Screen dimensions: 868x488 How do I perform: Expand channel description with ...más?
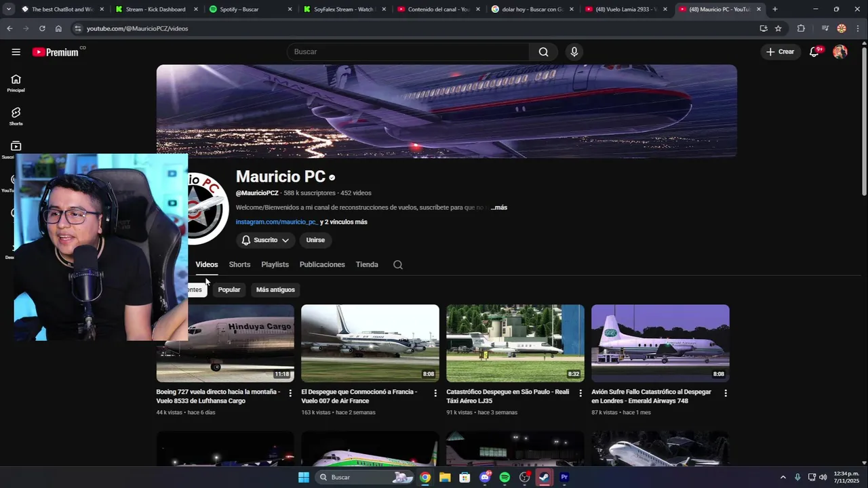click(499, 207)
